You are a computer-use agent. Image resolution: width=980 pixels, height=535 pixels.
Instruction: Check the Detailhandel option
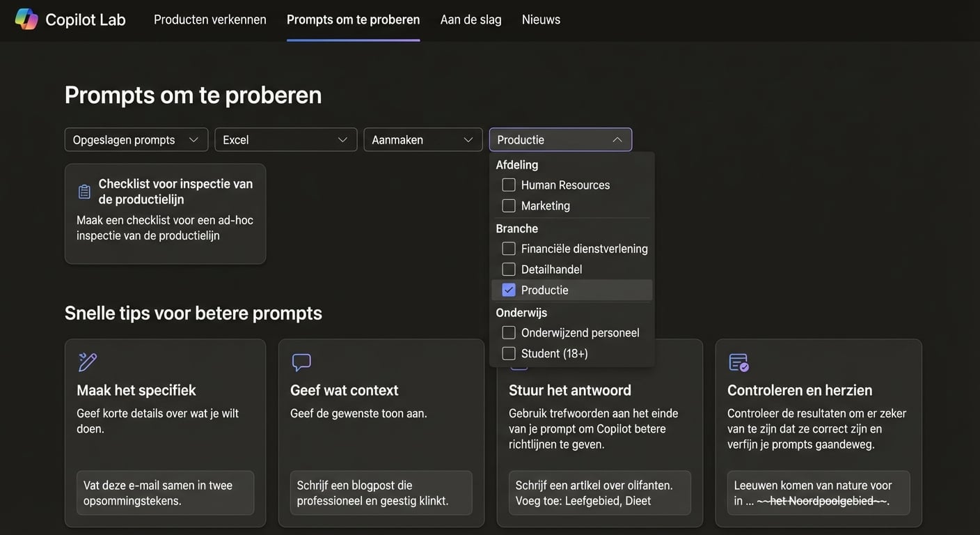[508, 269]
